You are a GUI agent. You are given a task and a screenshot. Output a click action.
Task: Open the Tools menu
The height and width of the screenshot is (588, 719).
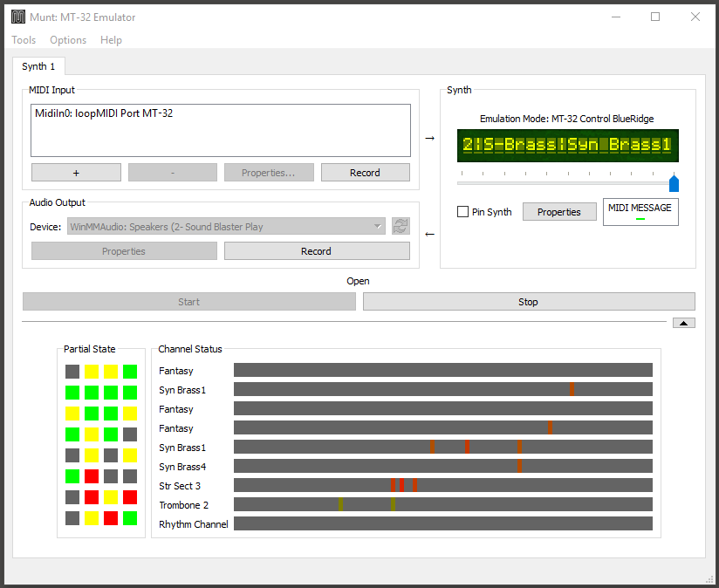[x=24, y=40]
